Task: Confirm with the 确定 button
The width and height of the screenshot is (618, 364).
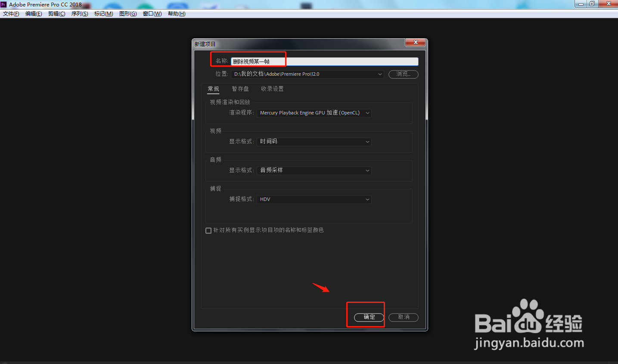Action: pyautogui.click(x=369, y=317)
